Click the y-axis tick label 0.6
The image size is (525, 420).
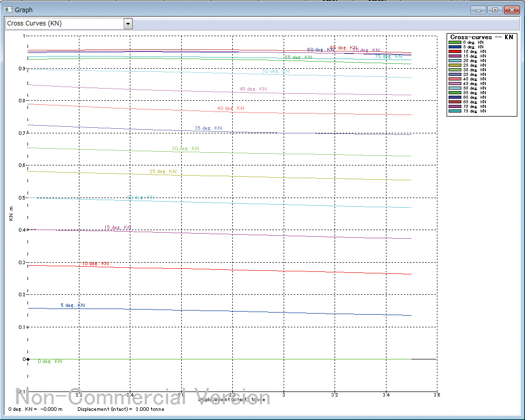pos(22,165)
